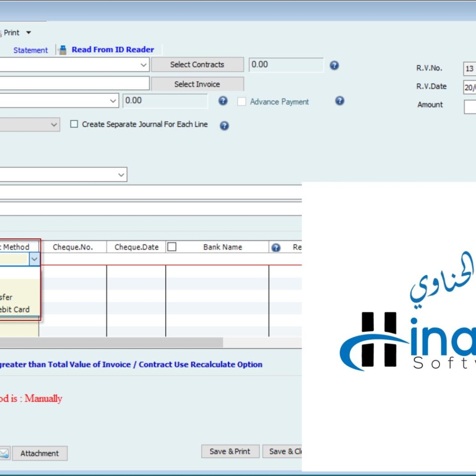Choose the Debit Card option in list
The height and width of the screenshot is (476, 476).
(x=15, y=309)
